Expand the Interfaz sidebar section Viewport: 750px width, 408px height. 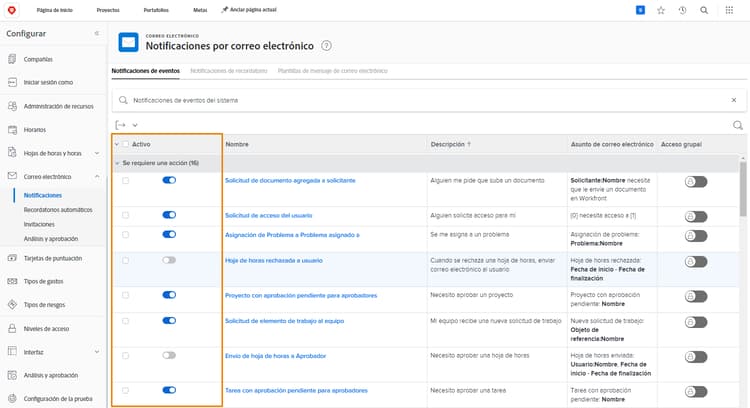[x=97, y=352]
